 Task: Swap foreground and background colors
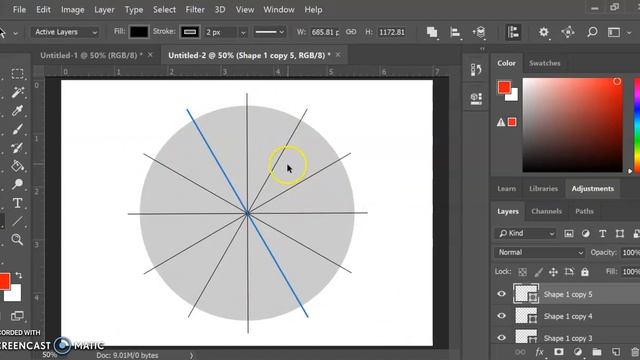[18, 276]
